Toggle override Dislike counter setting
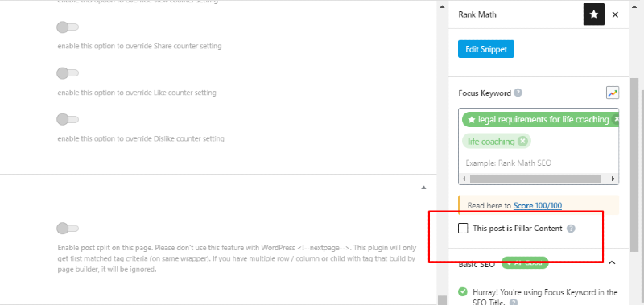 pos(68,119)
